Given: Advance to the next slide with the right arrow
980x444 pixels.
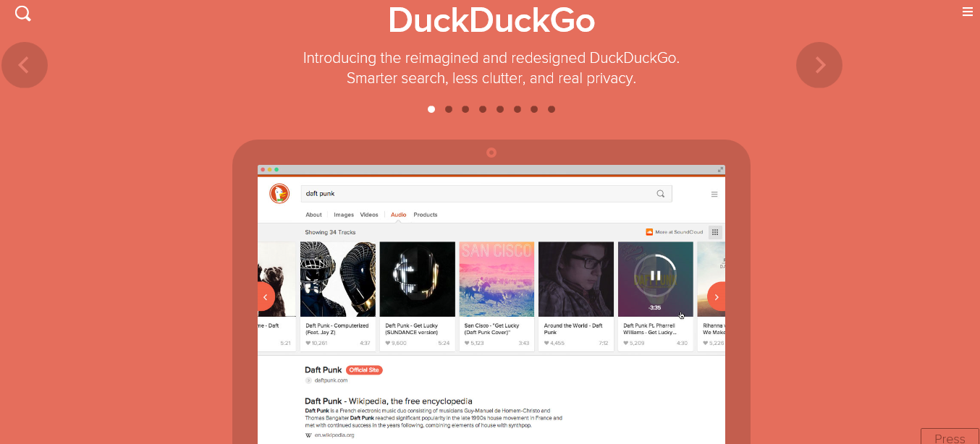Looking at the screenshot, I should (x=819, y=65).
